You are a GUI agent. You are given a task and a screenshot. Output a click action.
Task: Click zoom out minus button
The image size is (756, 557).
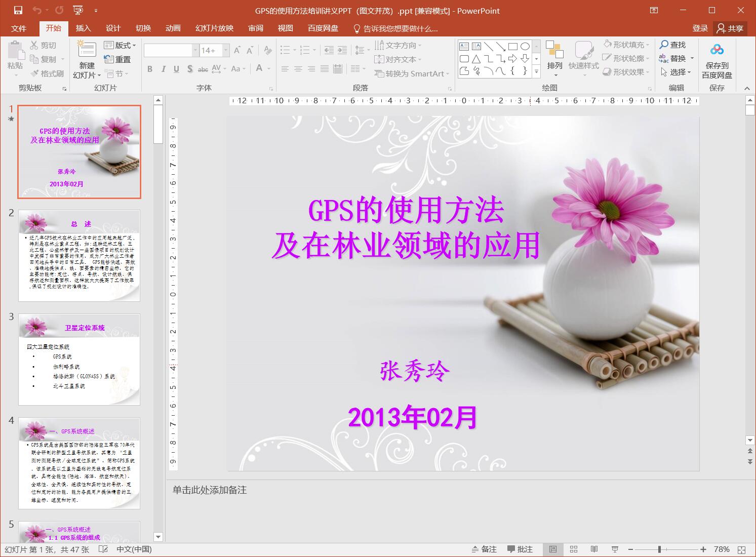pos(630,549)
